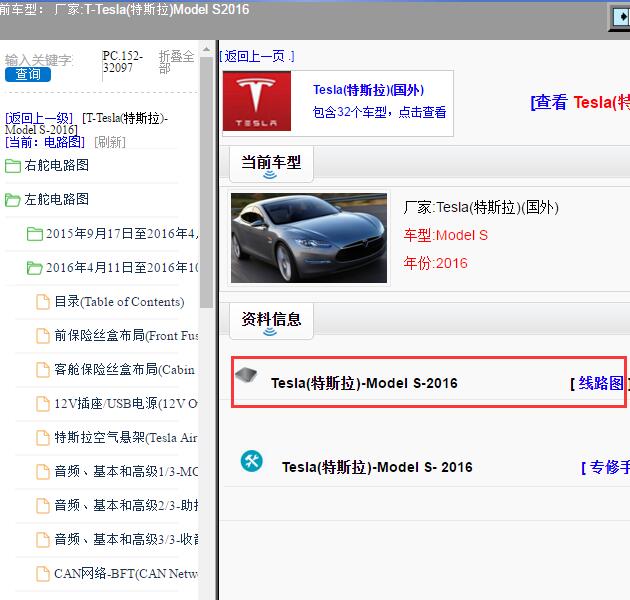
Task: Click the 刷新 refresh link
Action: click(x=110, y=142)
